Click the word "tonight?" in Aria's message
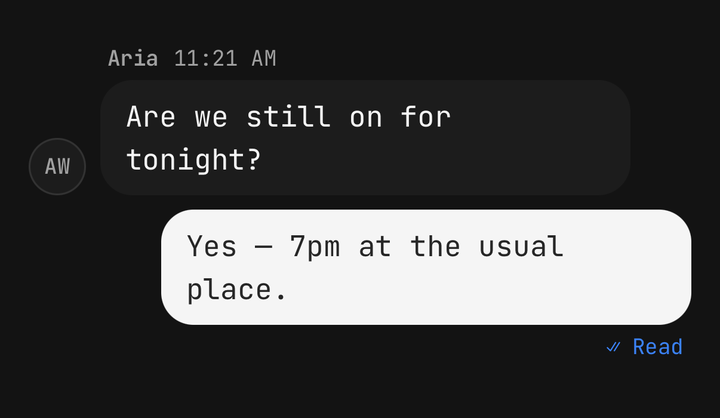 pos(194,160)
